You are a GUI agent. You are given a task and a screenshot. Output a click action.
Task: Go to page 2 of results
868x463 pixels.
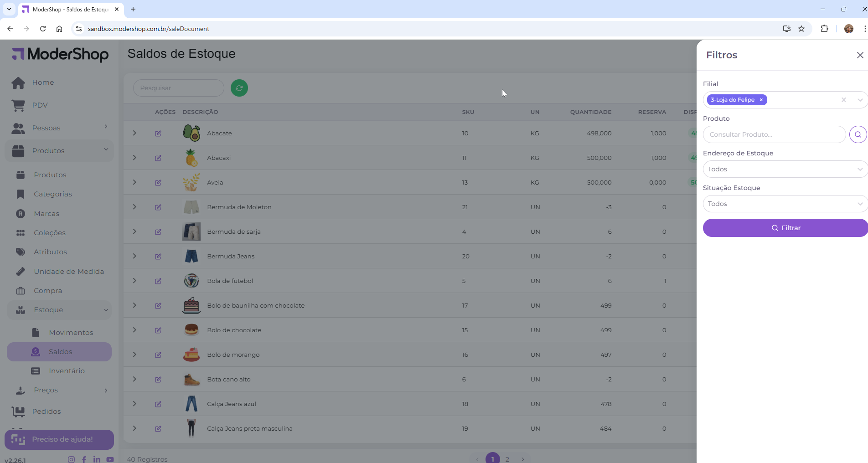(507, 459)
